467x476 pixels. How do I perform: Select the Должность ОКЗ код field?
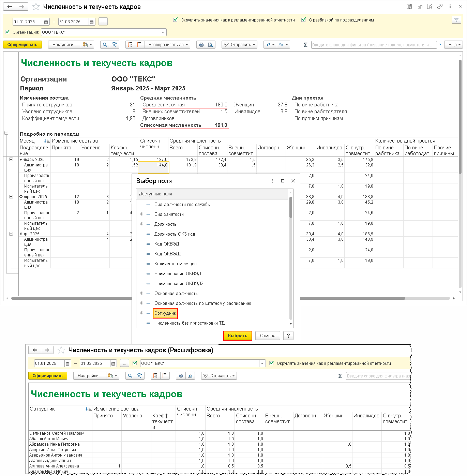pyautogui.click(x=175, y=234)
